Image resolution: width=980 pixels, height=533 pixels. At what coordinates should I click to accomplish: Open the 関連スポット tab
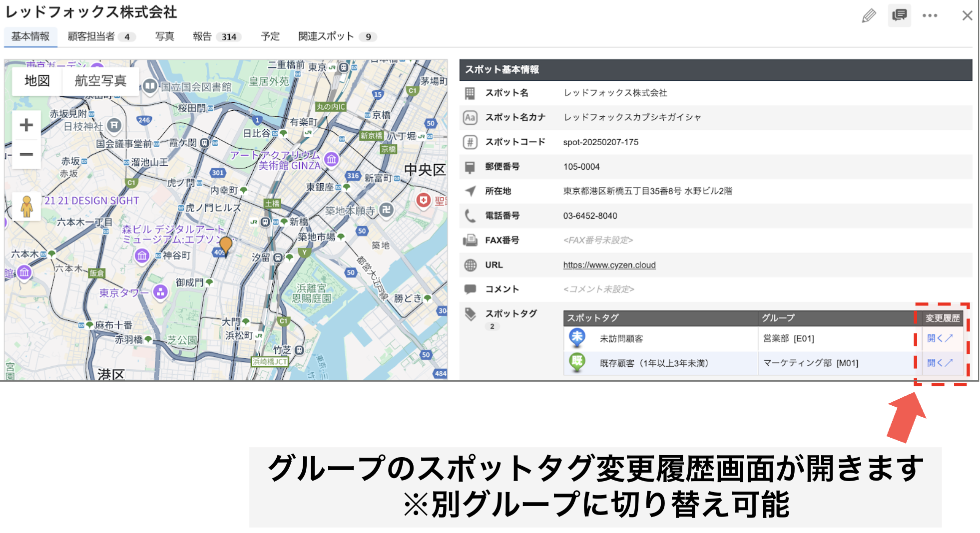pyautogui.click(x=337, y=36)
